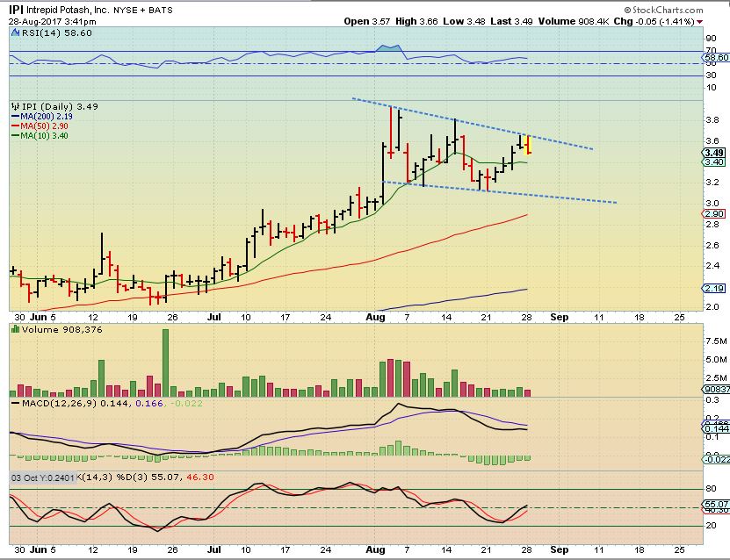
Task: Click the bar-chart icon beside IPI (Daily)
Action: 15,106
